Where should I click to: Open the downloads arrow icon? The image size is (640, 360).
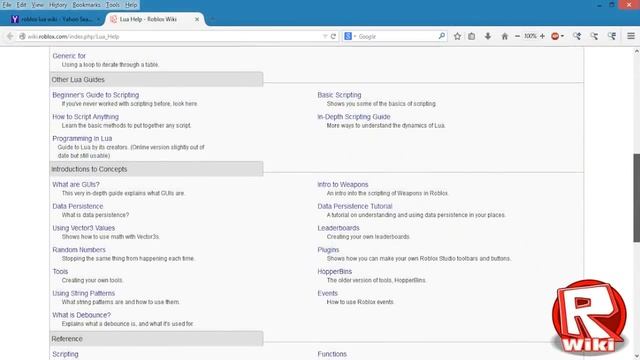pyautogui.click(x=488, y=36)
